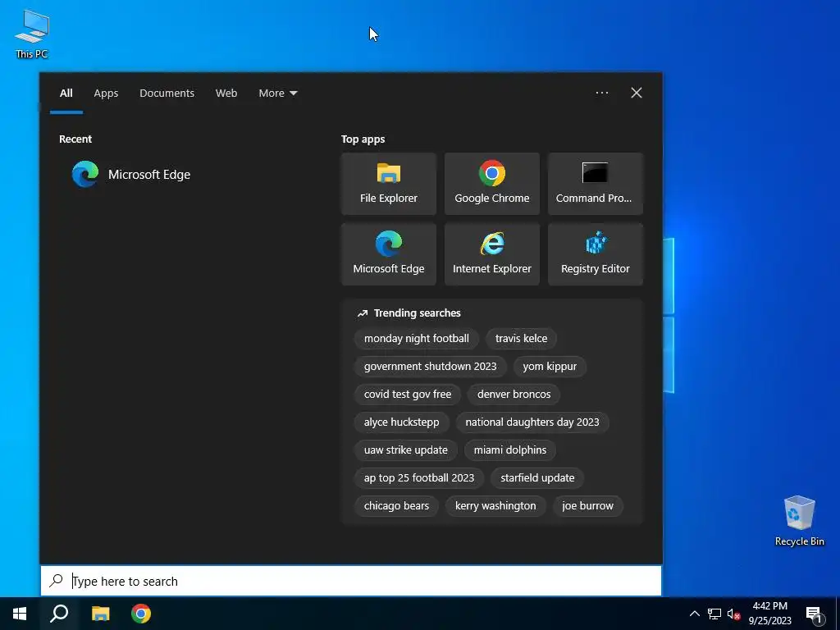Open Command Prompt tile

(596, 184)
